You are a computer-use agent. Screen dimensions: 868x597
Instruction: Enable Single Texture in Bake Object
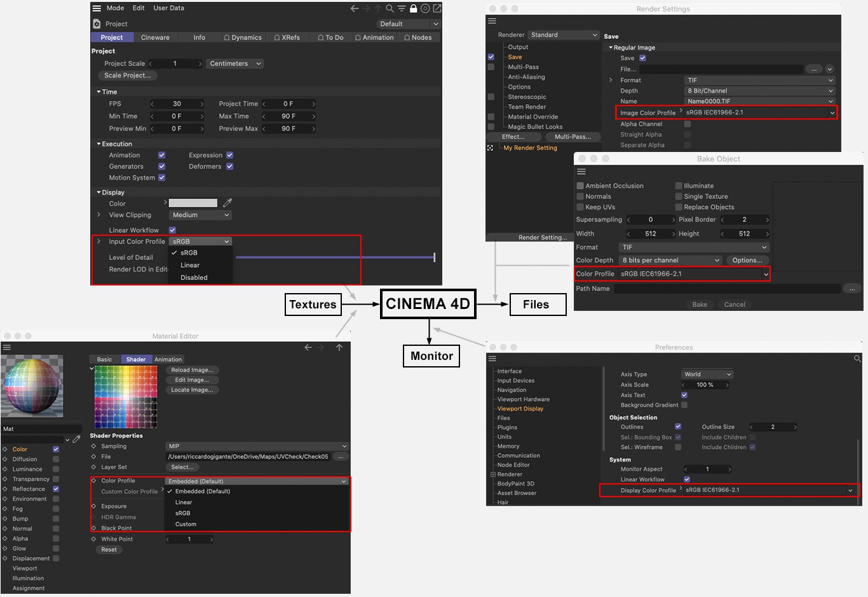tap(679, 196)
